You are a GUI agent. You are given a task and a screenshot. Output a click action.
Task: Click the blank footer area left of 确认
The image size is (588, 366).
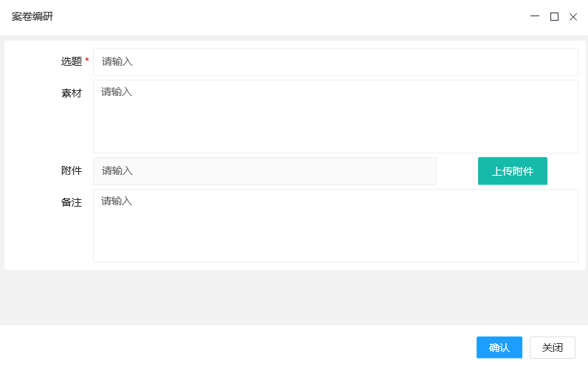coord(236,347)
